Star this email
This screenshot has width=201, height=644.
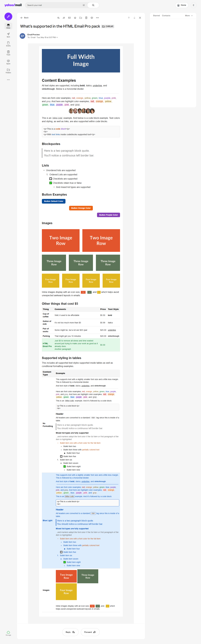pyautogui.click(x=75, y=18)
